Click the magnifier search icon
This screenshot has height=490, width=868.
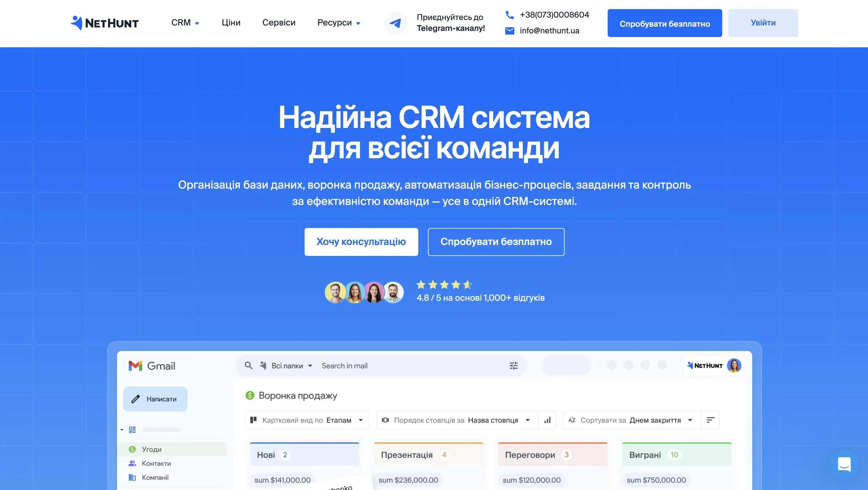248,366
